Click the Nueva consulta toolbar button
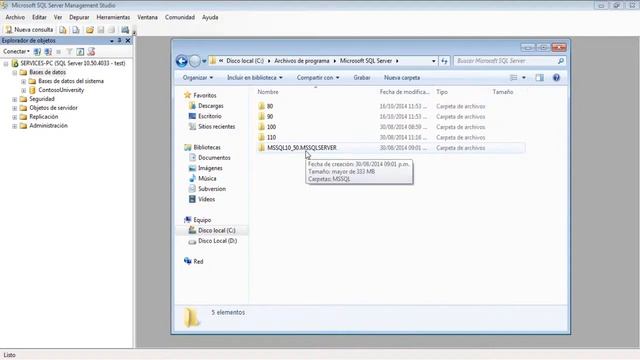The width and height of the screenshot is (640, 360). (x=29, y=30)
